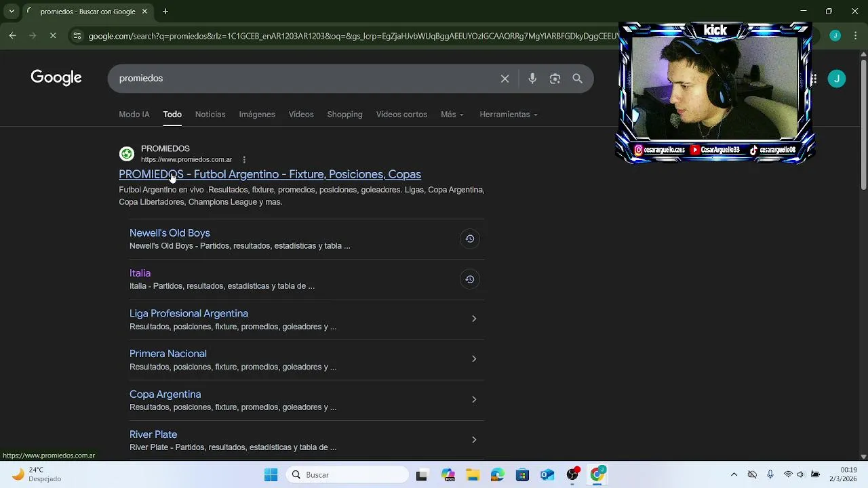Switch to Shopping tab
This screenshot has height=488, width=868.
pyautogui.click(x=344, y=115)
